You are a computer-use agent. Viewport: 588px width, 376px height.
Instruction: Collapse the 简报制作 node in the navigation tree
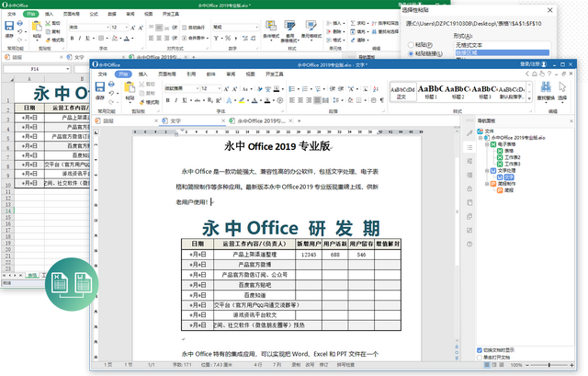487,184
